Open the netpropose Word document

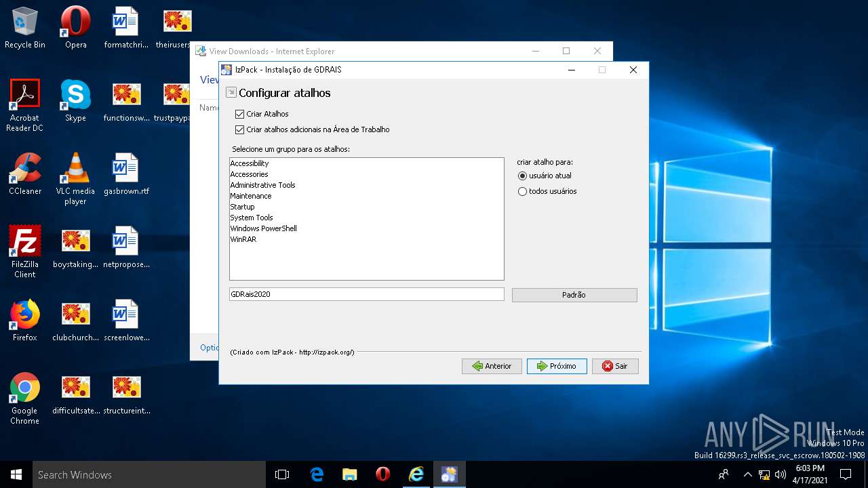click(x=126, y=247)
